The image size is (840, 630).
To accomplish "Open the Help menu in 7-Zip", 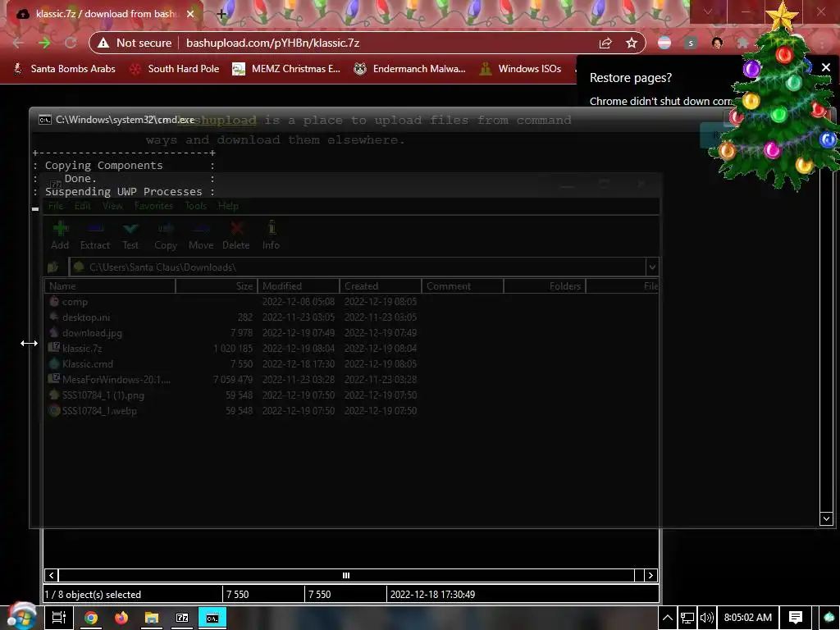I will click(x=228, y=206).
